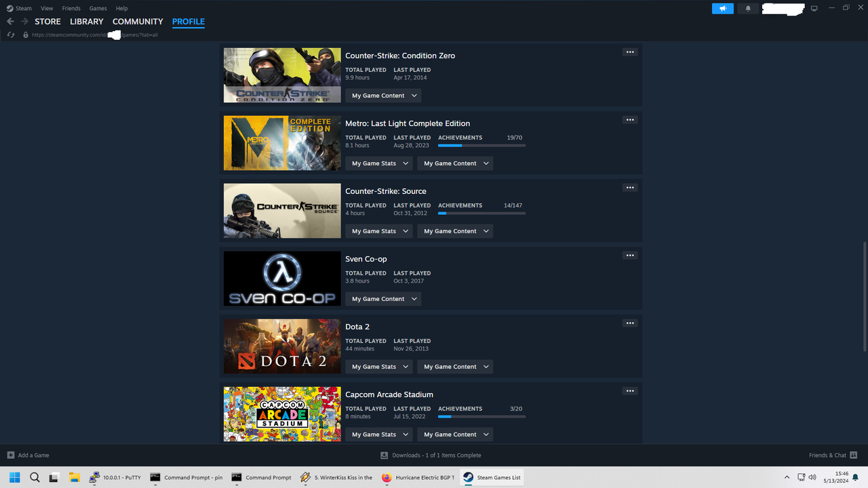Open the View menu
This screenshot has height=488, width=868.
(x=47, y=8)
